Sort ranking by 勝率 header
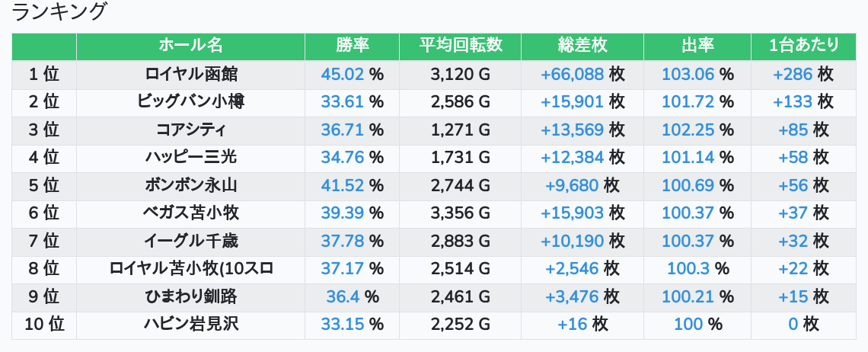This screenshot has width=868, height=352. pos(352,46)
